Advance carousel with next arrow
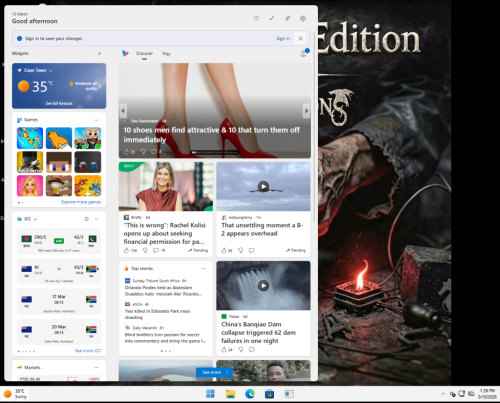500x403 pixels. point(306,111)
